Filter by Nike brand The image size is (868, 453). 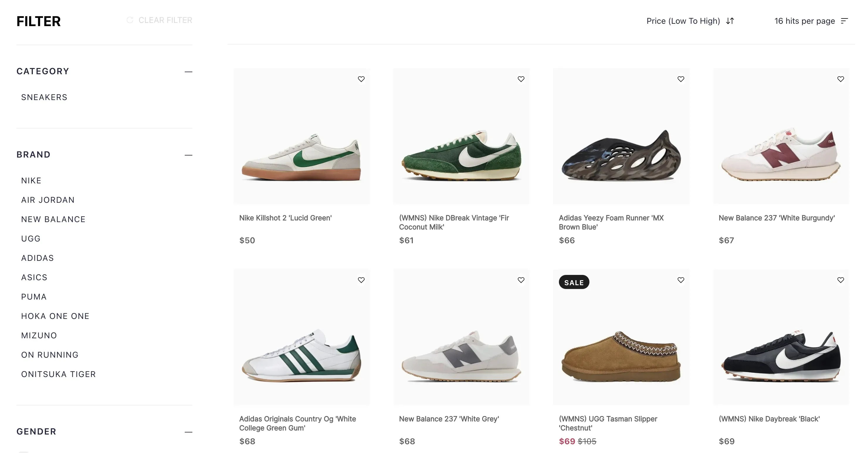point(31,181)
